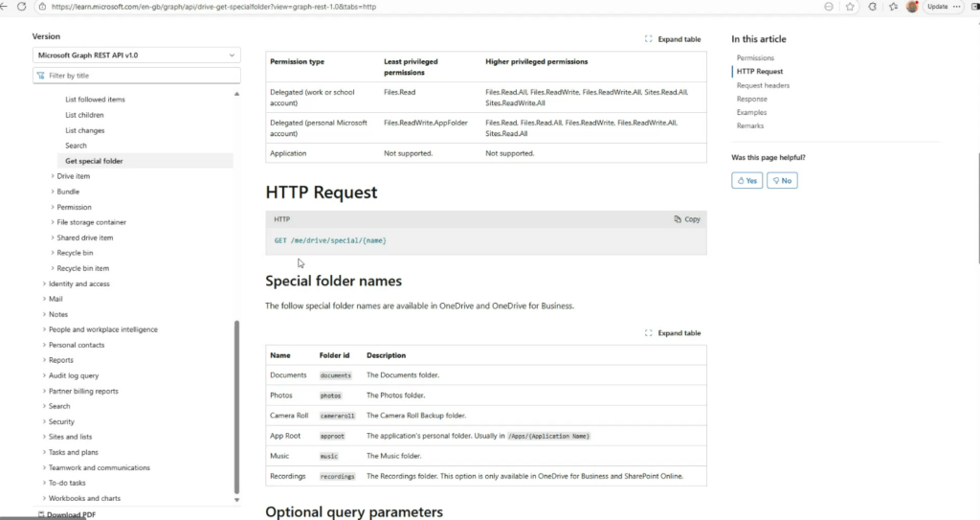Image resolution: width=980 pixels, height=520 pixels.
Task: Click the 'approot' folder id cell
Action: click(332, 436)
